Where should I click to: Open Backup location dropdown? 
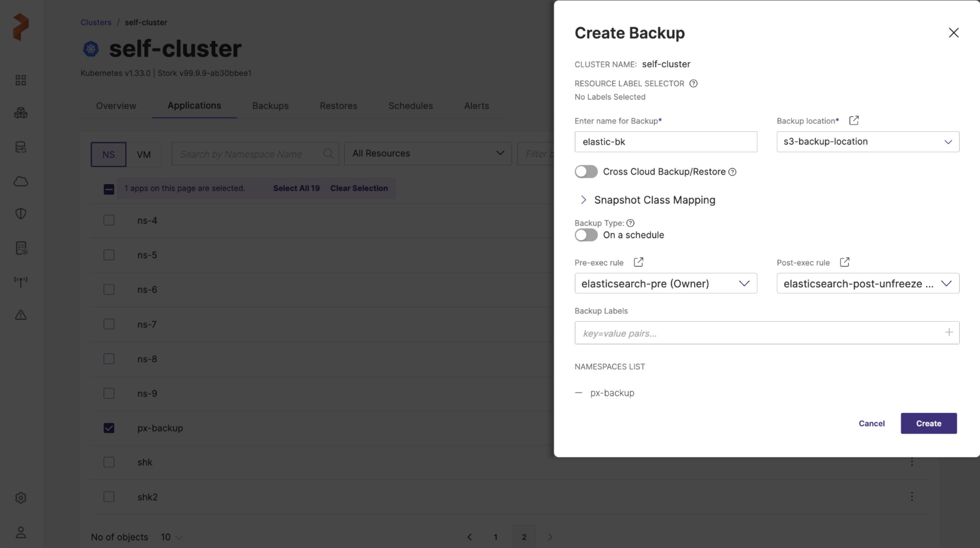click(868, 142)
